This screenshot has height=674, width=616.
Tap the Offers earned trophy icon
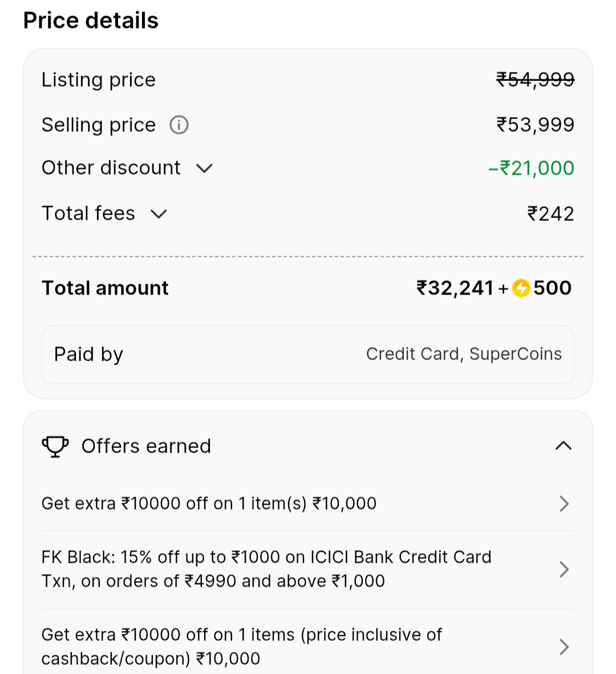coord(55,446)
